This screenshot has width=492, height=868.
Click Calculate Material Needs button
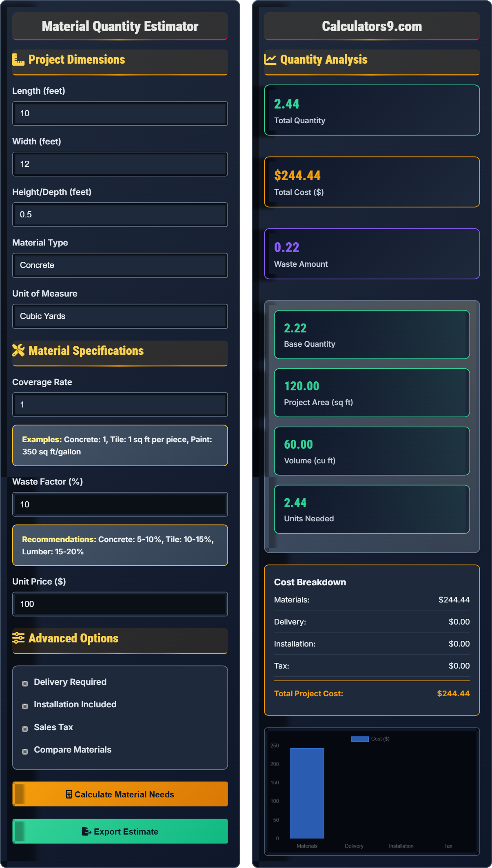[x=120, y=794]
